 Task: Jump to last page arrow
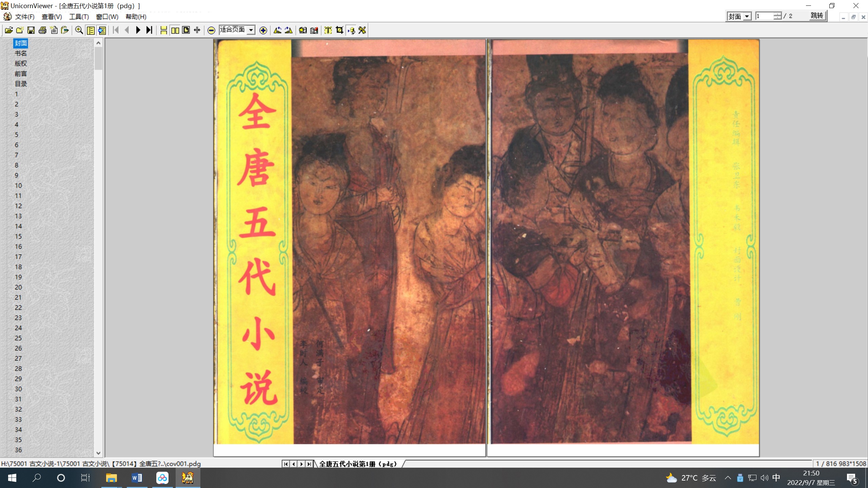pyautogui.click(x=149, y=30)
